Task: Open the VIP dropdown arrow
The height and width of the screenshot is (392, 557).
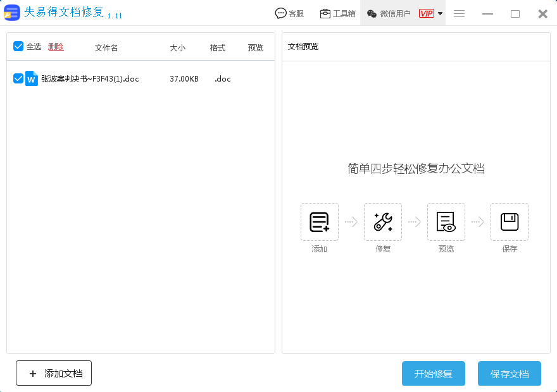Action: [x=439, y=13]
